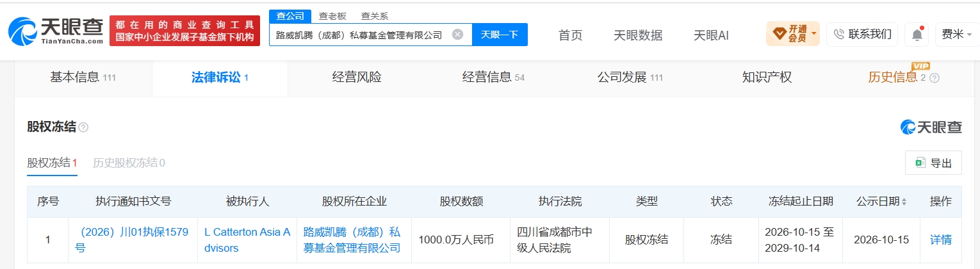Select the 查老板 search tab
Screen dimensions: 980x269
point(332,16)
